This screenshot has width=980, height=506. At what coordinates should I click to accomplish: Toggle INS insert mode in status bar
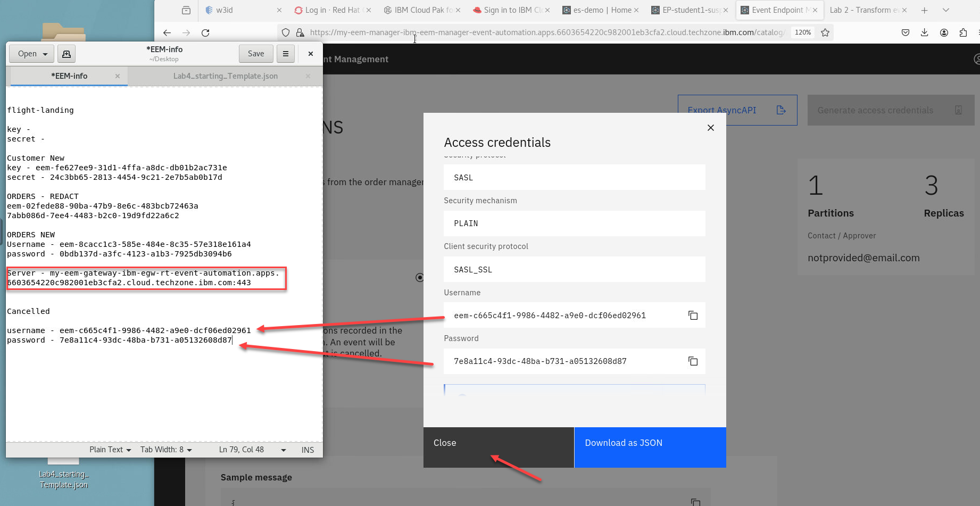click(308, 450)
